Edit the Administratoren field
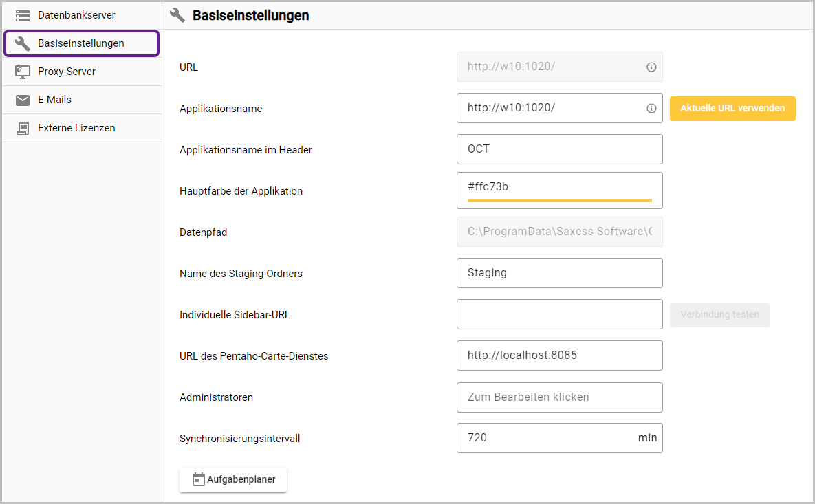Screen dimensions: 815x504 [x=559, y=397]
